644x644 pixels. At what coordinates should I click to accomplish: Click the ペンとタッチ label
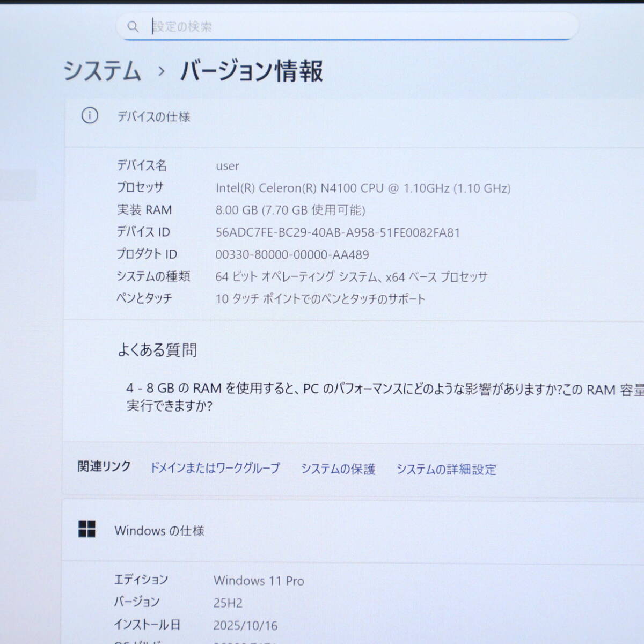pyautogui.click(x=144, y=298)
